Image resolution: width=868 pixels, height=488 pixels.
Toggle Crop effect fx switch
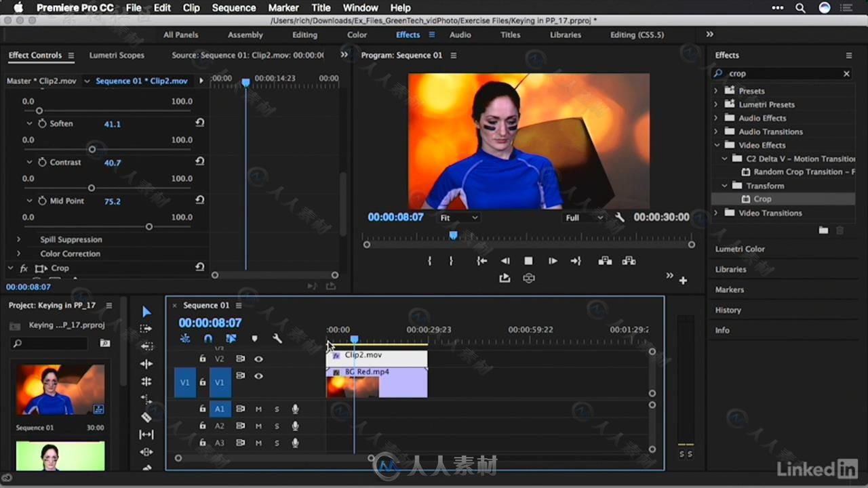click(x=23, y=268)
